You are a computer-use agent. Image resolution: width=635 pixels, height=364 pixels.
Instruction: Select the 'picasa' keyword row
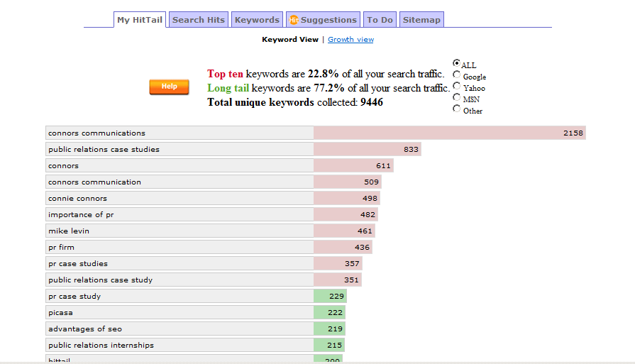pyautogui.click(x=180, y=313)
